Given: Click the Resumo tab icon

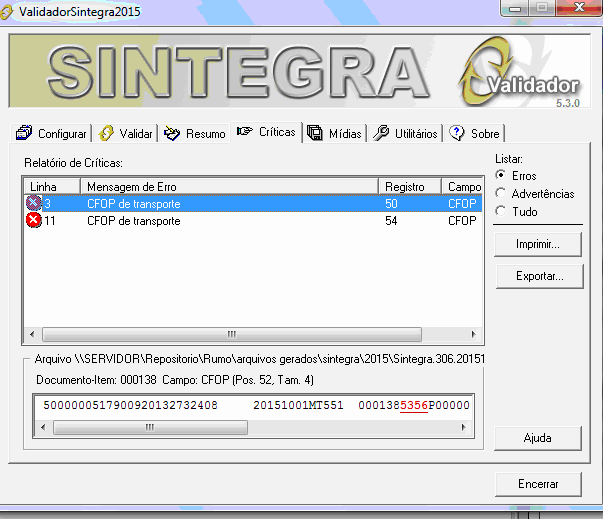Looking at the screenshot, I should click(x=172, y=133).
